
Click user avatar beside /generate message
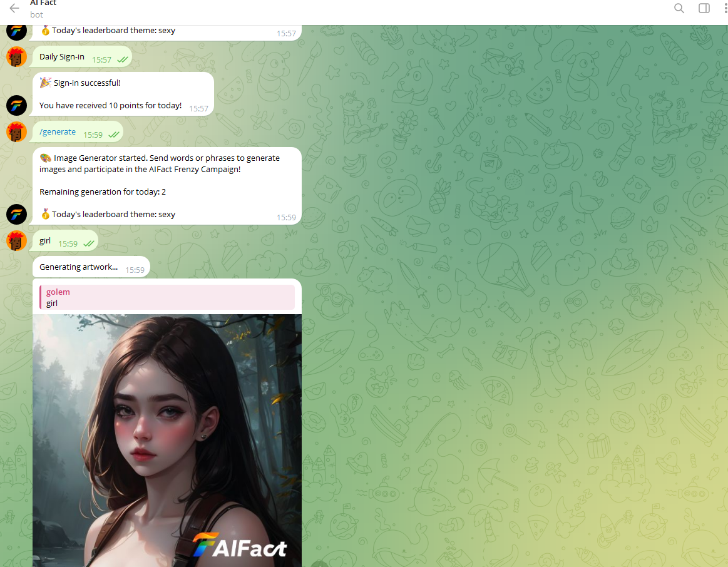16,132
